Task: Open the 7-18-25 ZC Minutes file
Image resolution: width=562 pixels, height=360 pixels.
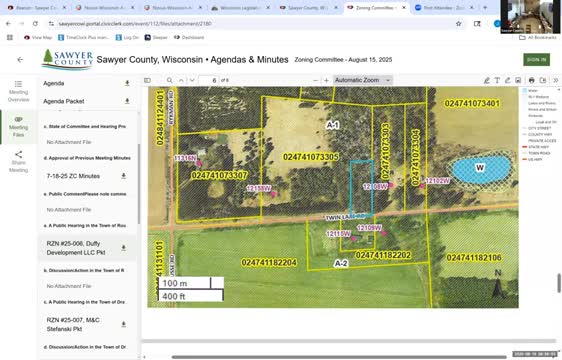Action: (x=73, y=176)
